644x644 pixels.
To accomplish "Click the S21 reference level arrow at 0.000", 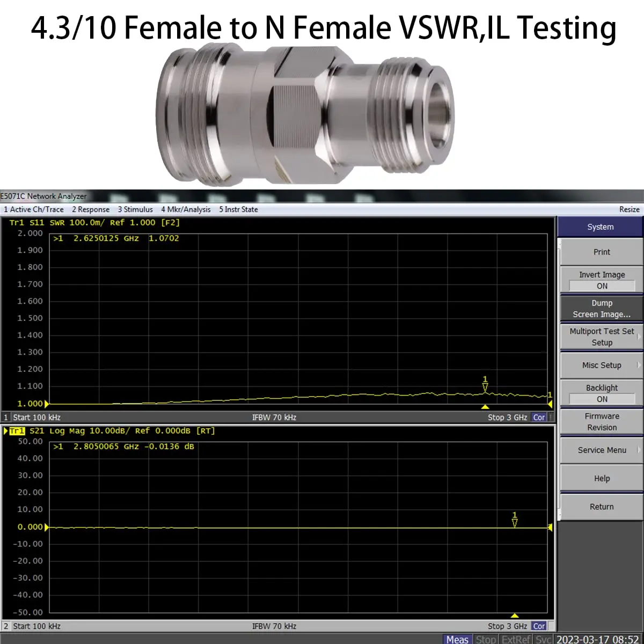I will pos(47,528).
